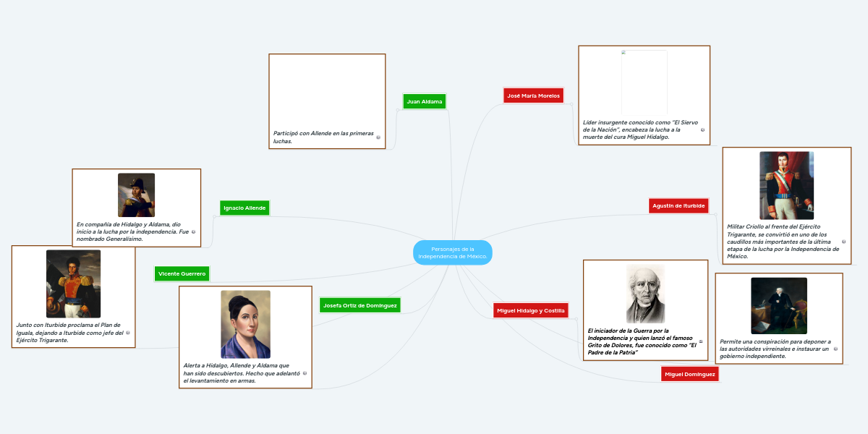The width and height of the screenshot is (868, 434).
Task: Click the Josefa Ortiz portrait thumbnail
Action: (x=245, y=324)
